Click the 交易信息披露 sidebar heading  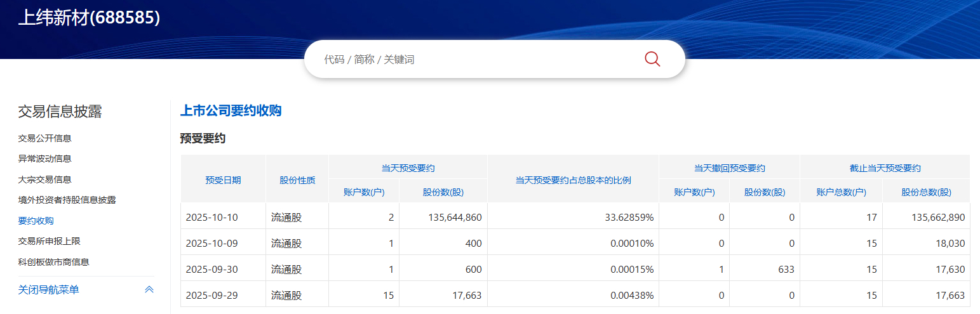click(x=60, y=112)
